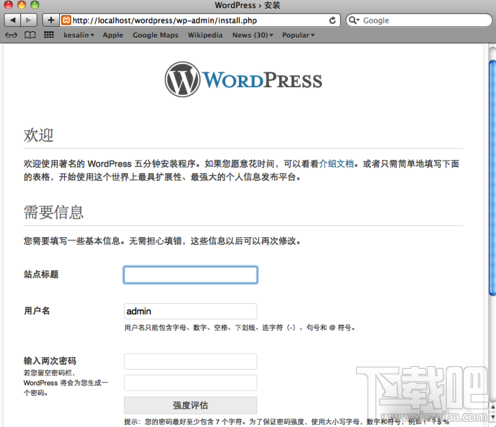Click the vertical scrollbar thumb
Viewport: 496px width, 427px height.
(492, 178)
